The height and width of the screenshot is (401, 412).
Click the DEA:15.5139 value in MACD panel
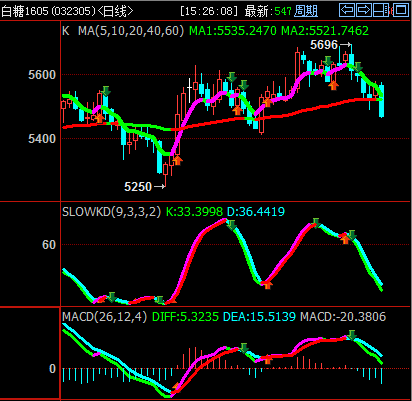(259, 317)
